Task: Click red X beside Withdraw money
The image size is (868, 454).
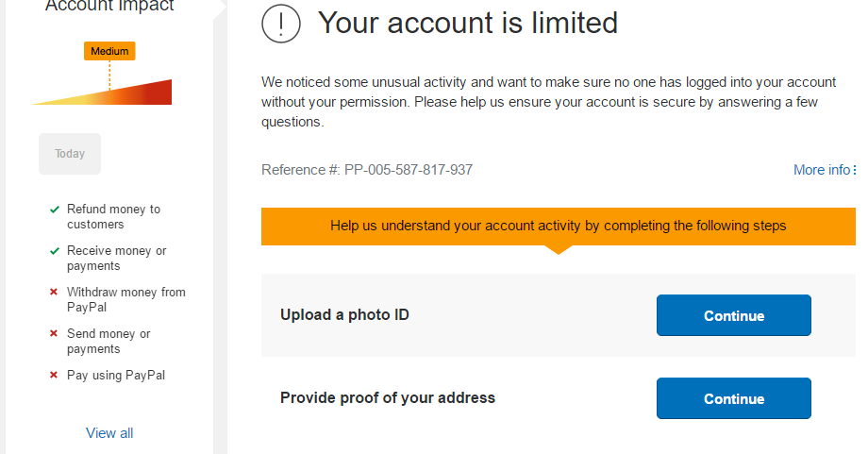Action: coord(55,293)
